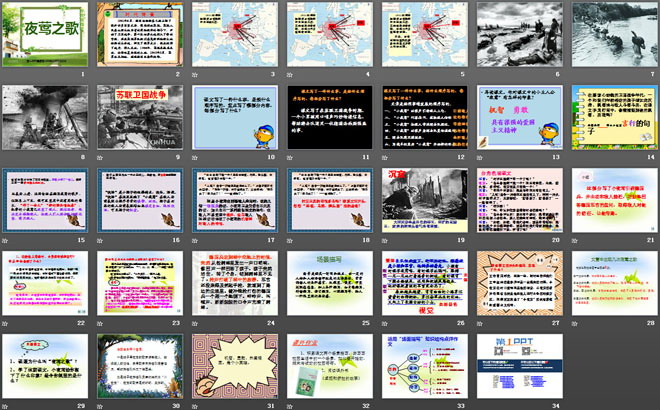Viewport: 660px width, 410px height.
Task: Select slide 3 Europe map thumbnail
Action: click(x=235, y=34)
